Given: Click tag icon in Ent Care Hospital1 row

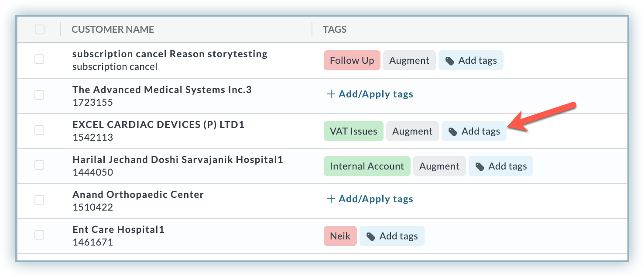Looking at the screenshot, I should point(371,237).
